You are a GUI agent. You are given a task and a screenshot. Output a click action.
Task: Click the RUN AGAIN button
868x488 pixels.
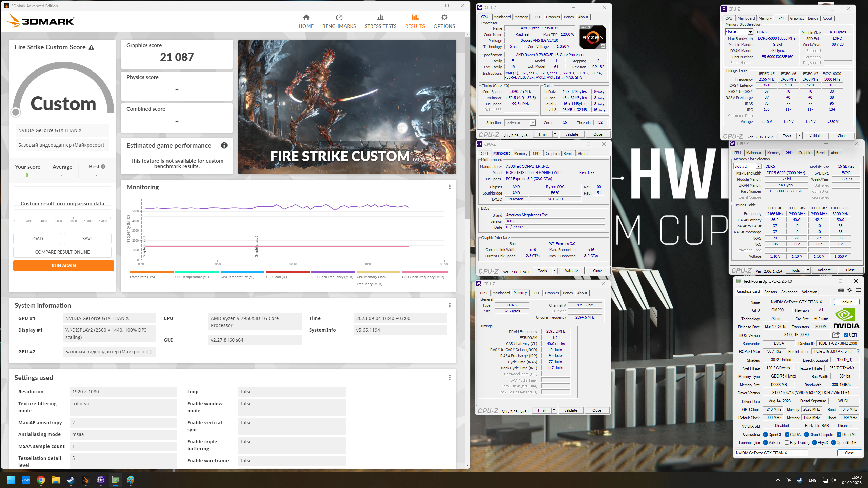tap(64, 266)
